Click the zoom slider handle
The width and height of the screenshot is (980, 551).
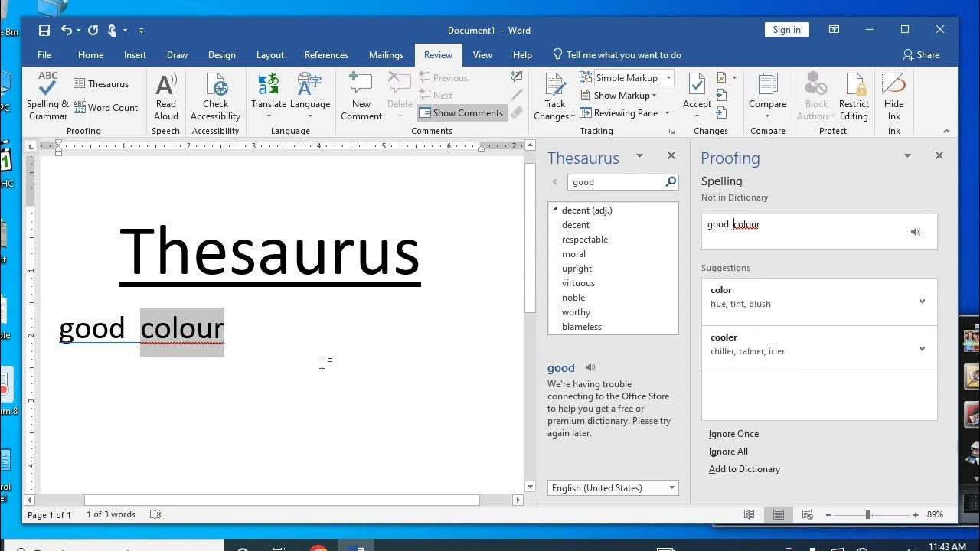[x=867, y=515]
